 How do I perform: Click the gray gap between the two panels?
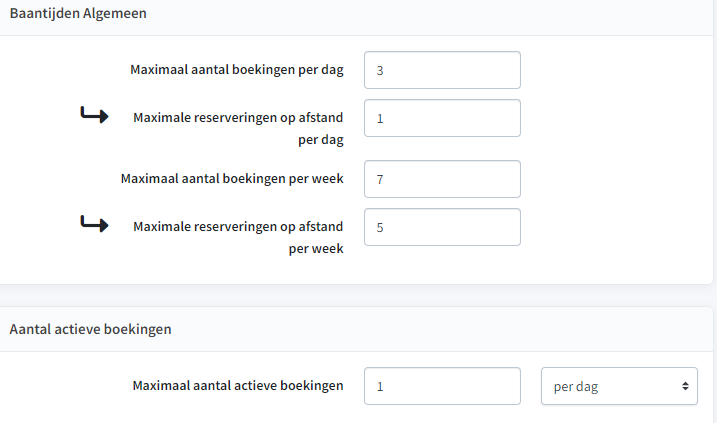[x=357, y=295]
